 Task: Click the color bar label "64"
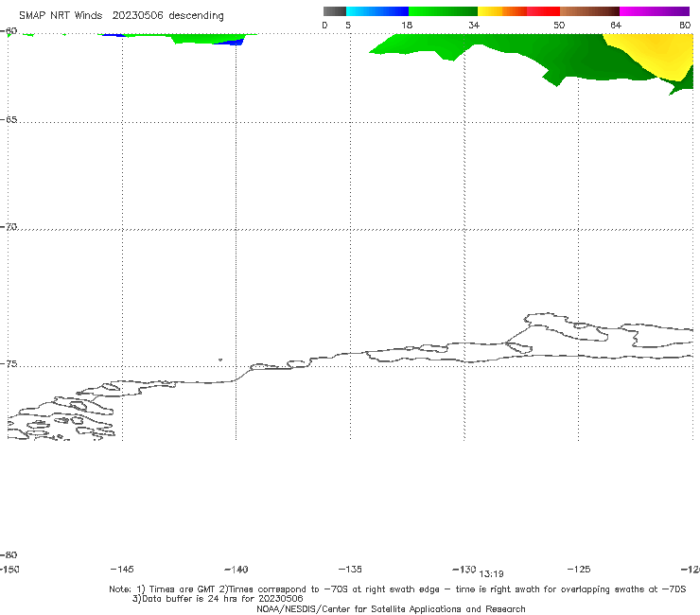click(616, 26)
